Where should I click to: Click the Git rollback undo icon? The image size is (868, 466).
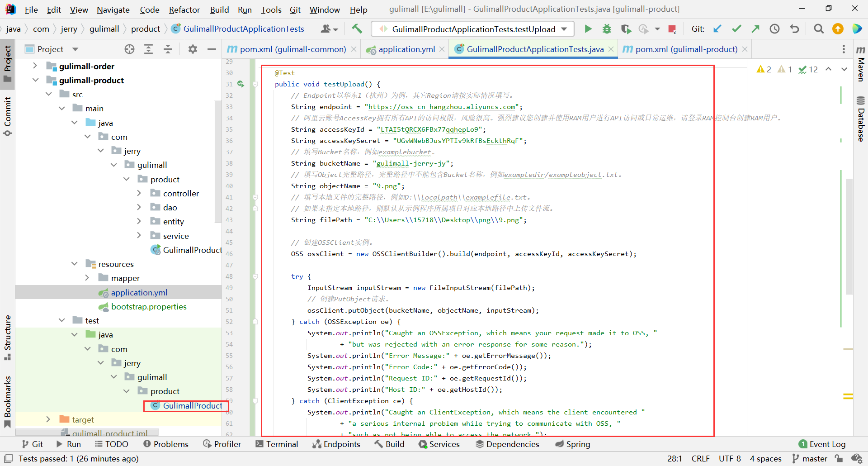pos(794,29)
